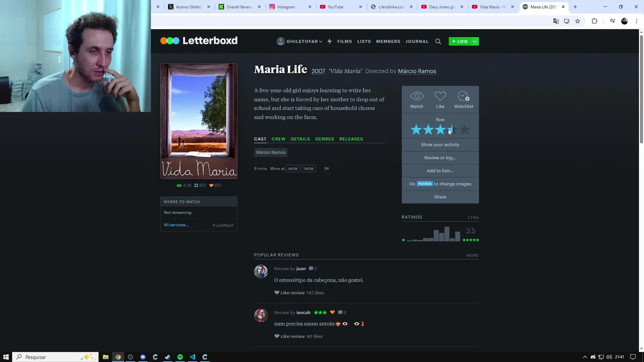
Task: Open the Activity lightning bolt icon
Action: click(330, 41)
